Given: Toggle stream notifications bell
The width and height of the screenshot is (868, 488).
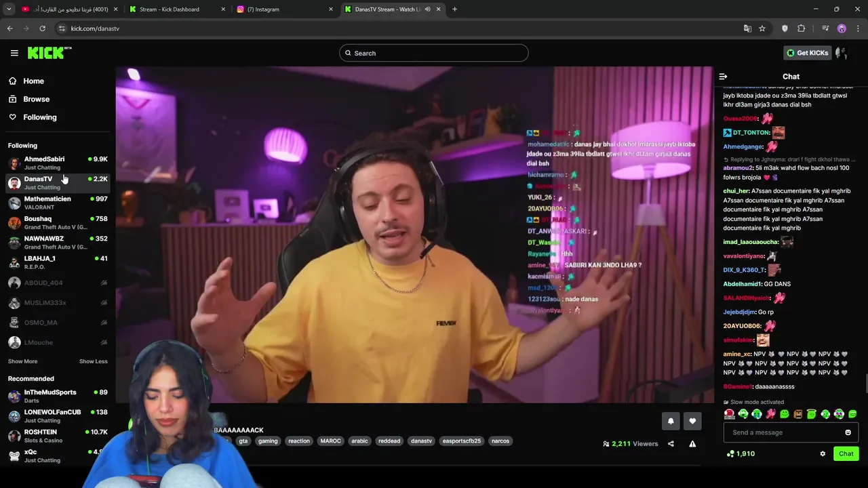Looking at the screenshot, I should pyautogui.click(x=671, y=421).
